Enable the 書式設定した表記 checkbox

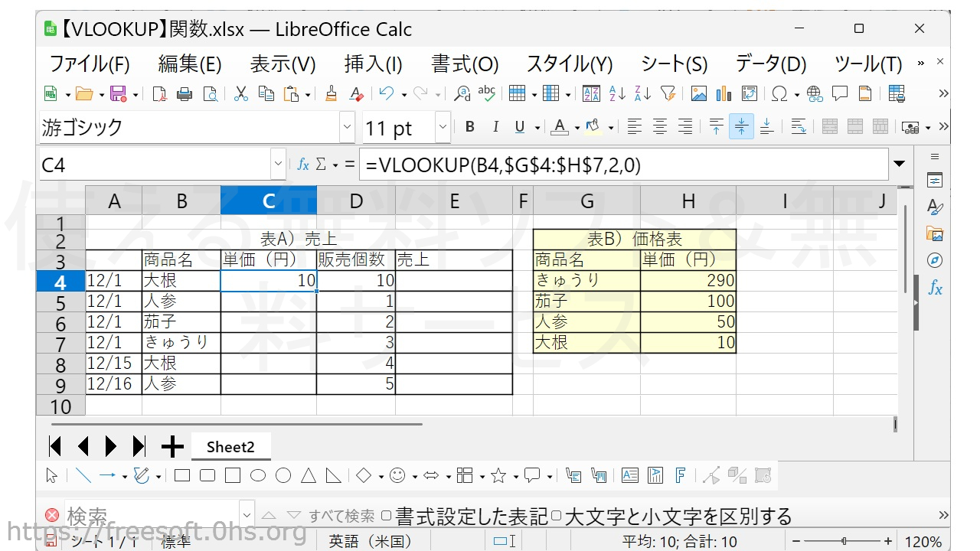[387, 516]
